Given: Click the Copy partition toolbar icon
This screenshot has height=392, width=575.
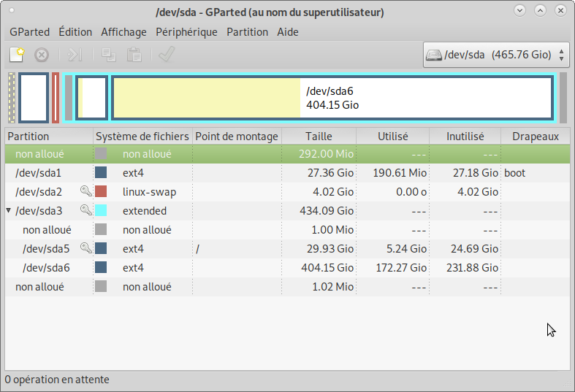Looking at the screenshot, I should 109,55.
